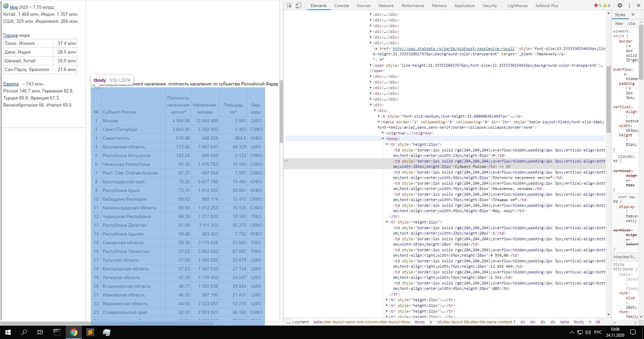Screen dimensions: 644x339
Task: Expand the border shorthand in element.style
Action: [630, 46]
